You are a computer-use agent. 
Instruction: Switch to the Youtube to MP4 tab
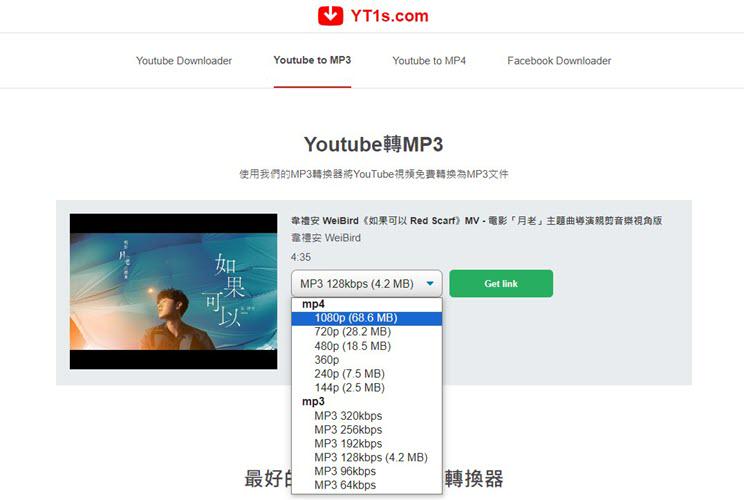[429, 61]
